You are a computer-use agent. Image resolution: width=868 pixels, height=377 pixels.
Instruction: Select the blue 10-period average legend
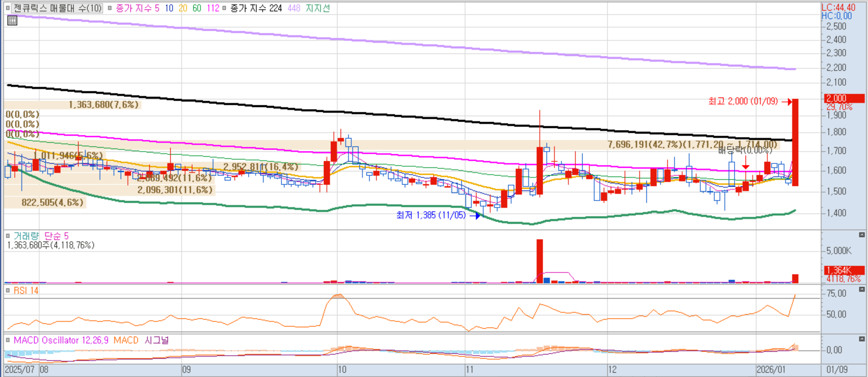coord(169,8)
